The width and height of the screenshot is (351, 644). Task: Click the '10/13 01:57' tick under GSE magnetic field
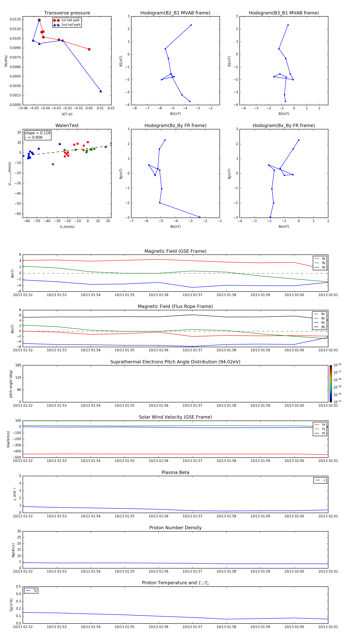click(x=192, y=295)
